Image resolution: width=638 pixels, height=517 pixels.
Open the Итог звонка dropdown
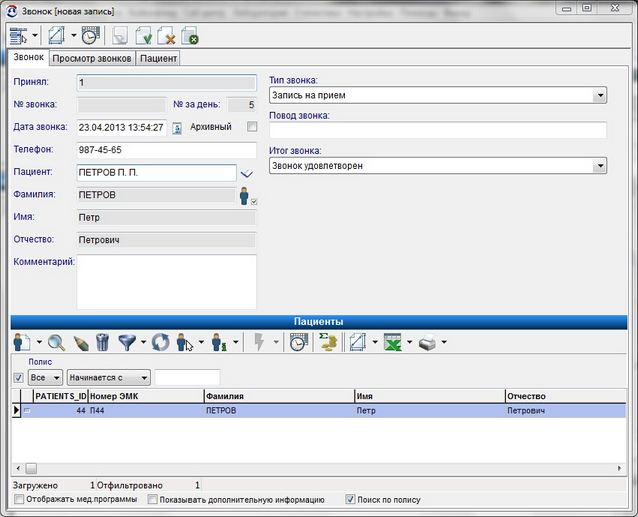tap(600, 166)
